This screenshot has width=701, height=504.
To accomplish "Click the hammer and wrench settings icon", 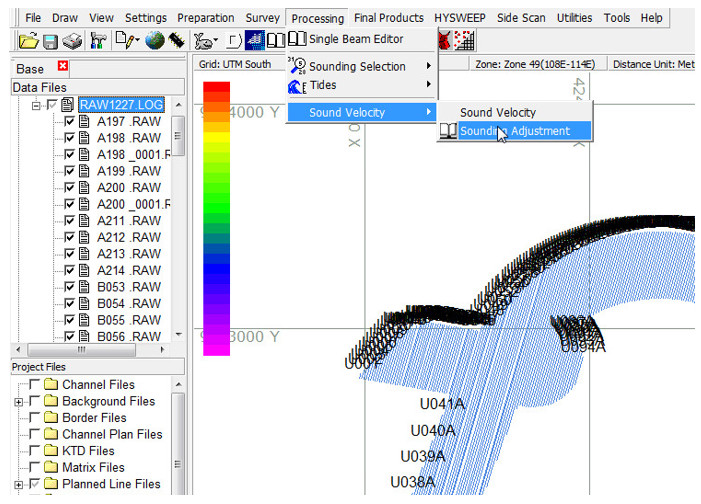I will click(x=98, y=41).
